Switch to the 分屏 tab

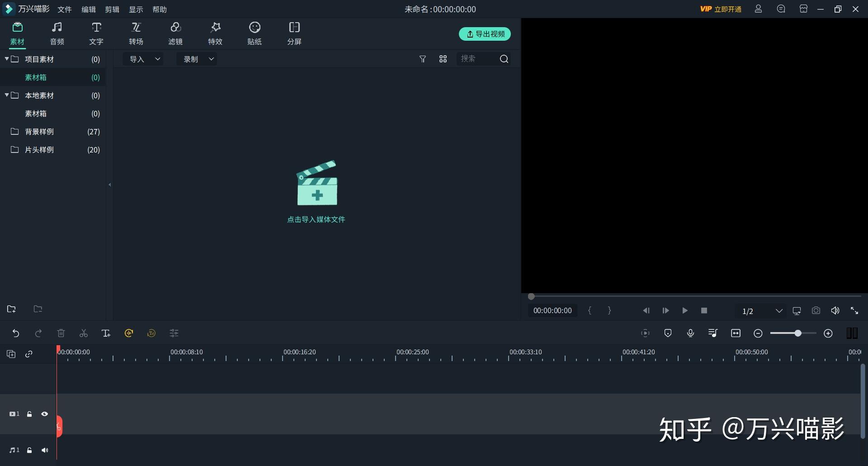tap(294, 33)
